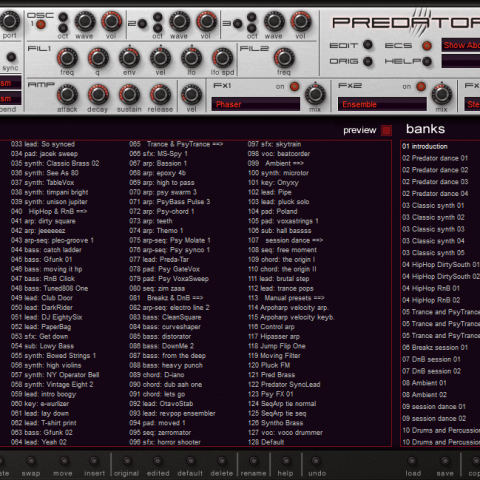Open the FX2 Ensemble effect dropdown
Screen dimensions: 480x480
382,104
